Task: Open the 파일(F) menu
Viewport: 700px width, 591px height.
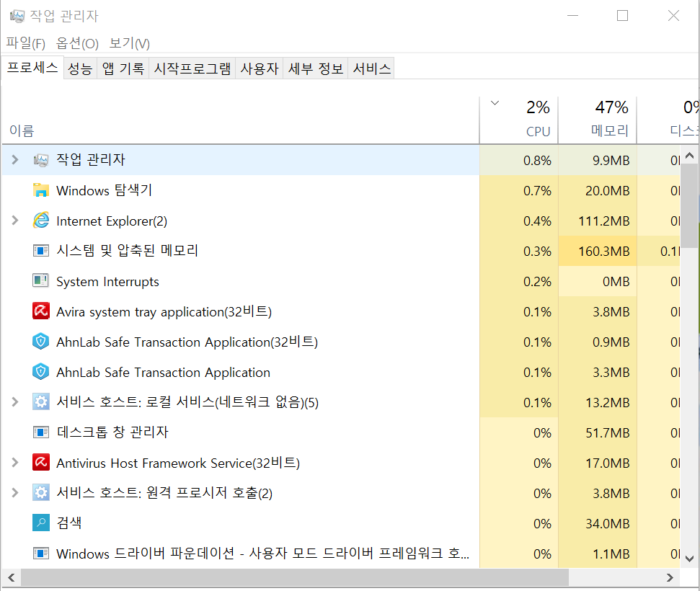Action: (26, 43)
